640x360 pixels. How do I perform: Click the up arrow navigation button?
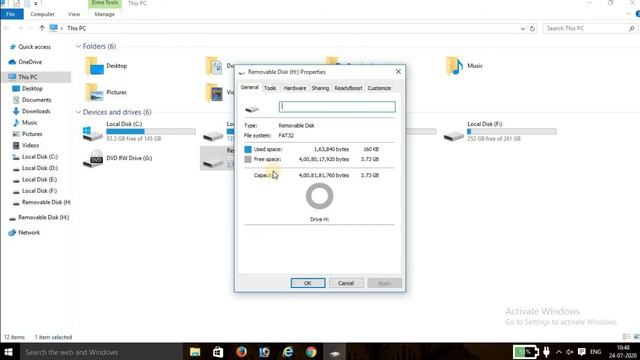(42, 28)
